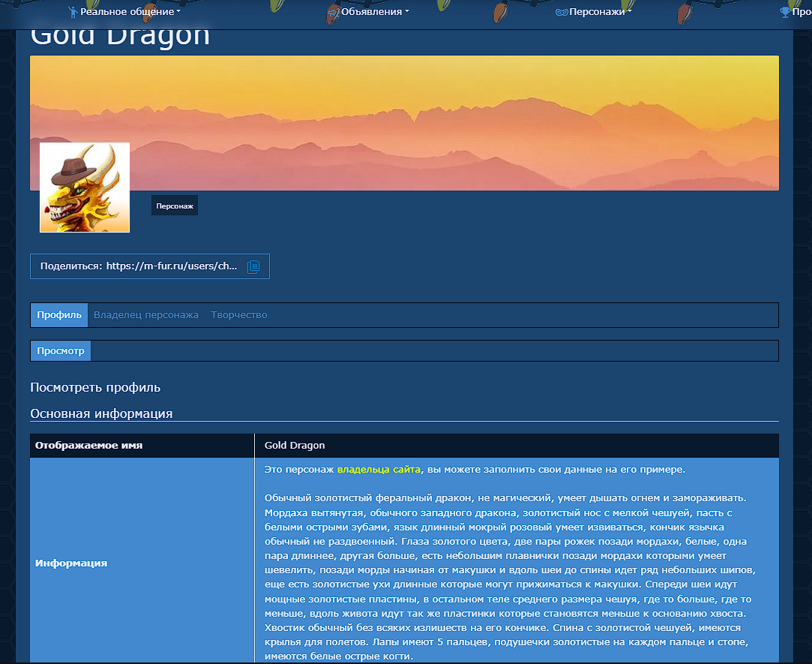Switch to the Творчество tab
Viewport: 812px width, 664px height.
tap(238, 314)
